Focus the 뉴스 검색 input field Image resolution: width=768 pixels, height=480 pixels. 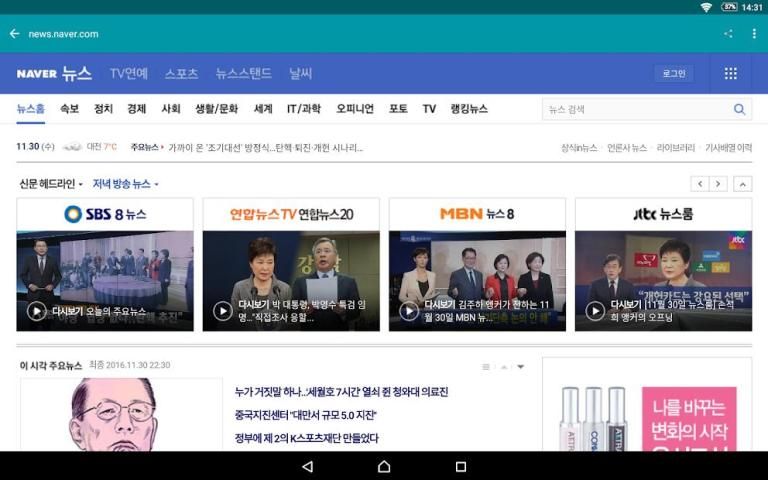(x=635, y=109)
